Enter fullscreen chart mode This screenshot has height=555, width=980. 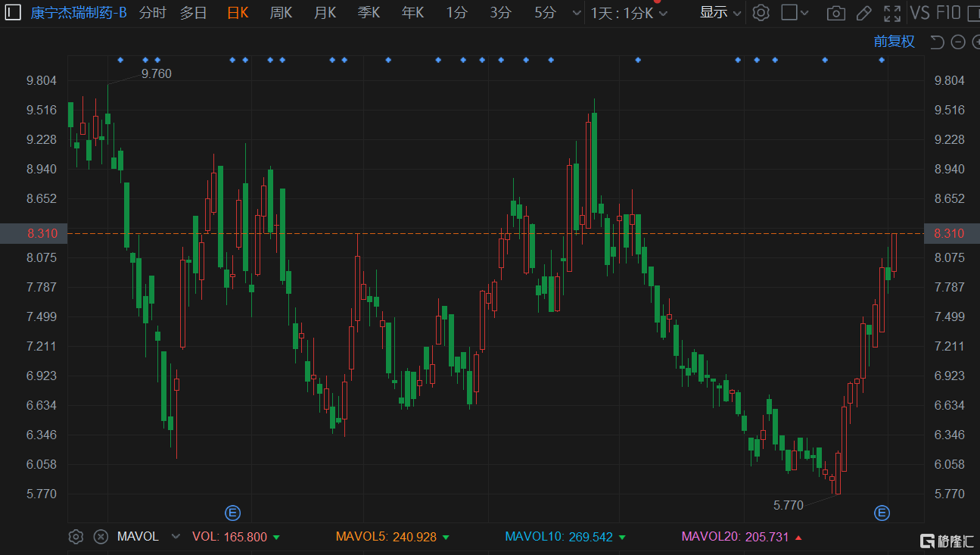tap(893, 13)
